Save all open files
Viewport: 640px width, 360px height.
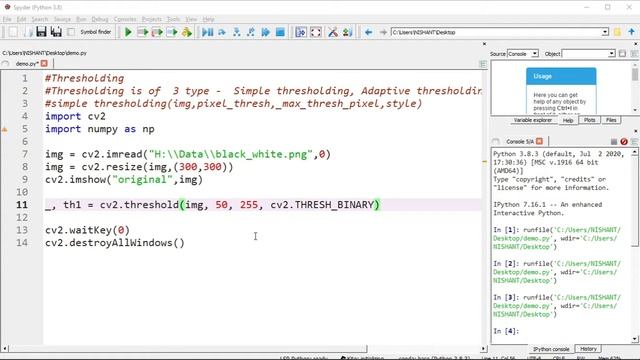[x=56, y=32]
